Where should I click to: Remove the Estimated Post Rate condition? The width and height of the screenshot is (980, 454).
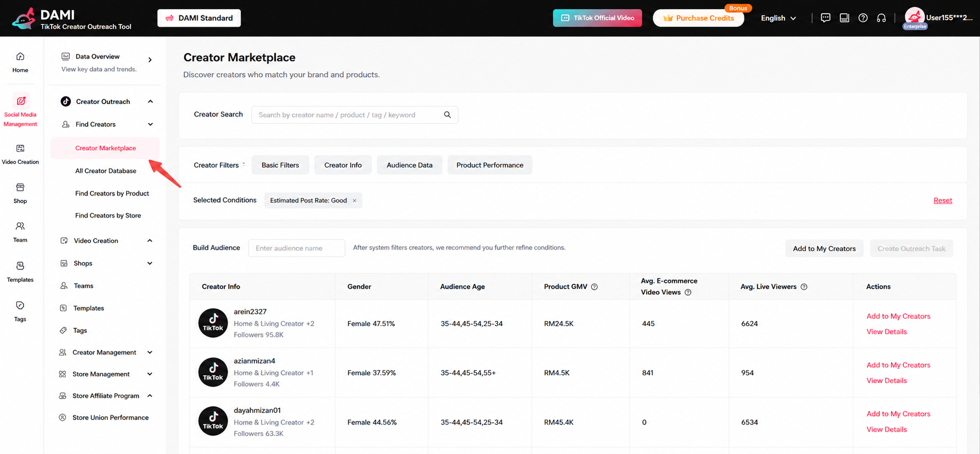[354, 200]
